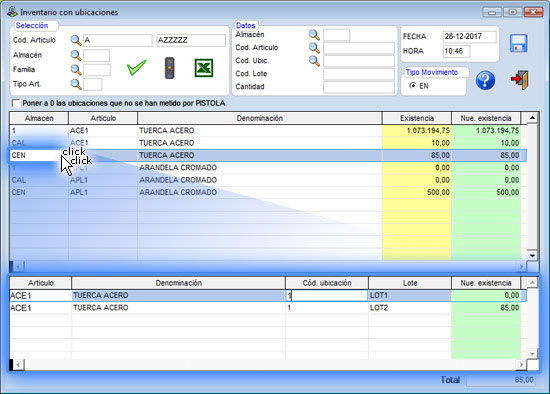Click the HORA field showing 10:46
Viewport: 550px width, 394px height.
pyautogui.click(x=457, y=51)
